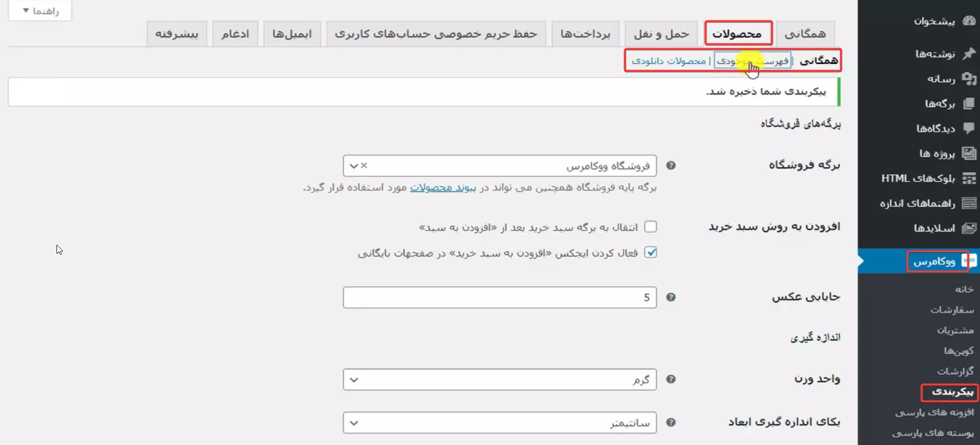980x445 pixels.
Task: Go to Persian themes (پوسته های پارسی) submenu
Action: [x=933, y=432]
